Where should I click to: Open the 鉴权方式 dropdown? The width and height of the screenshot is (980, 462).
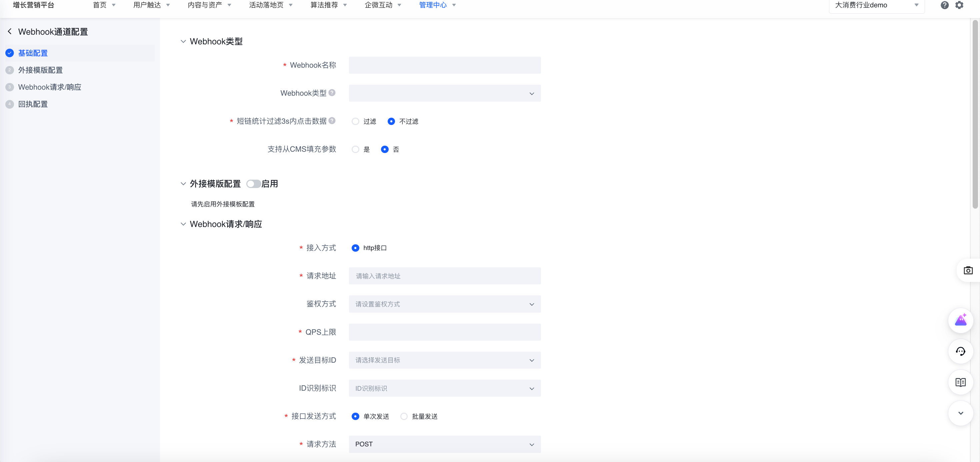coord(445,304)
